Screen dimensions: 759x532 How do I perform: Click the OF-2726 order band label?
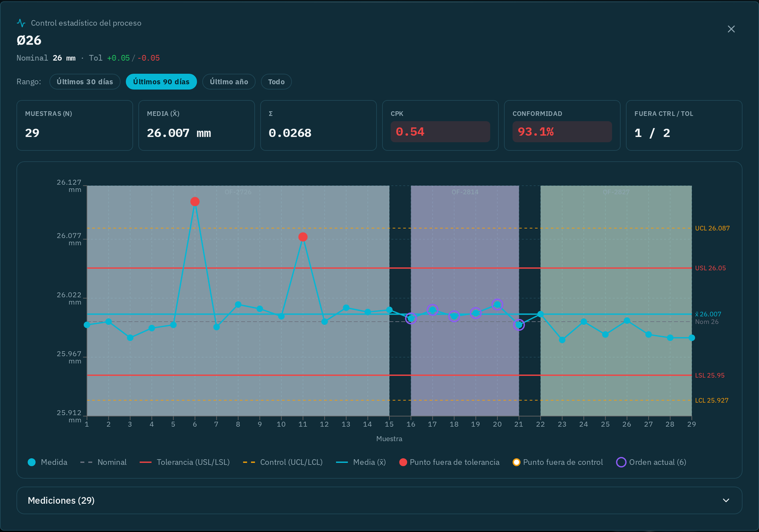(238, 192)
